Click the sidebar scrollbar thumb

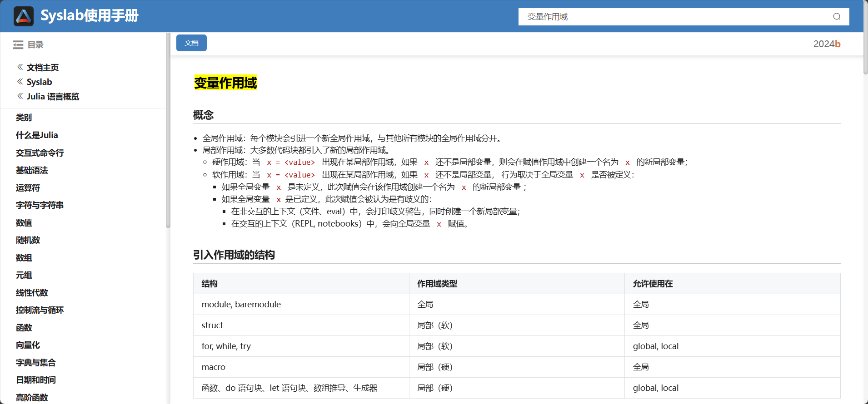tap(168, 130)
